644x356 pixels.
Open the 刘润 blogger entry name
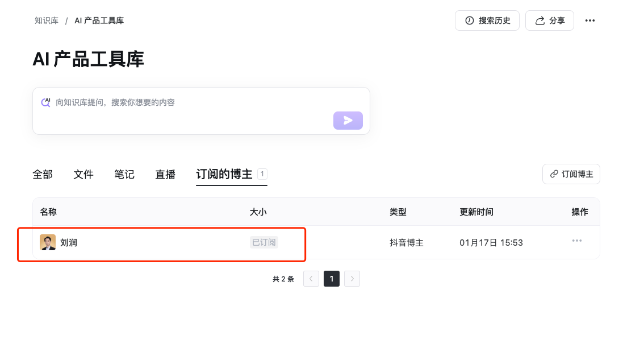pos(69,243)
